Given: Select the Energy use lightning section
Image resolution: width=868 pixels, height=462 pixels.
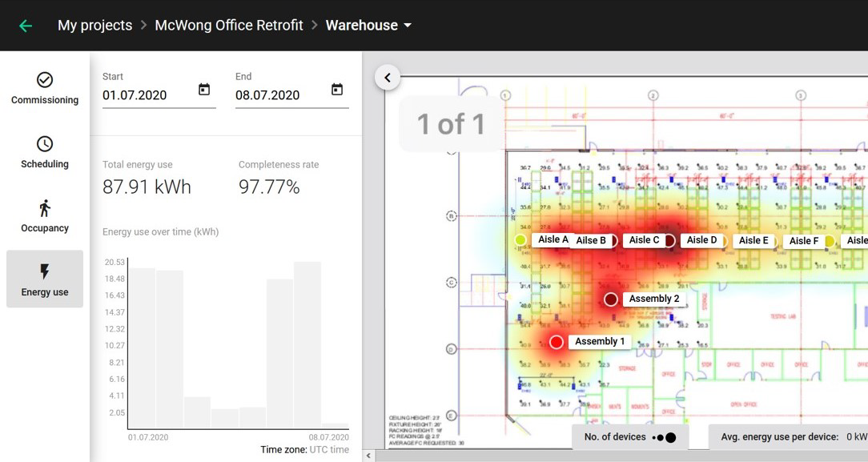Looking at the screenshot, I should pyautogui.click(x=45, y=279).
